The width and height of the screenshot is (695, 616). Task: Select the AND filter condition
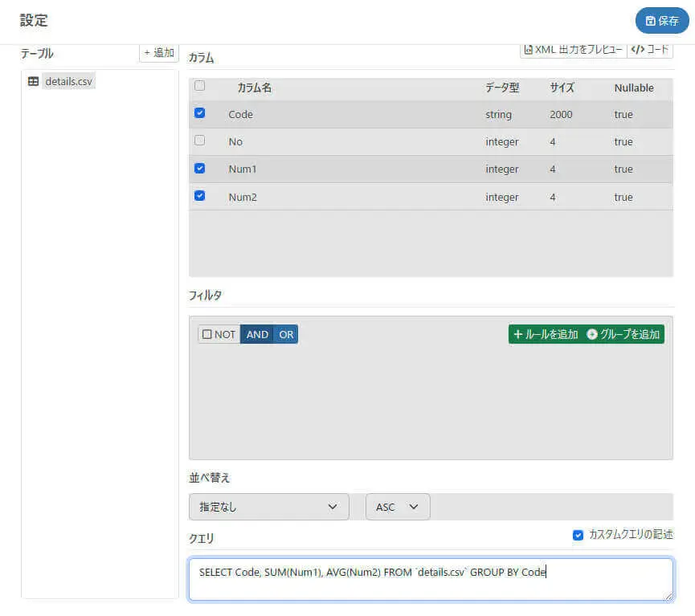click(x=257, y=334)
